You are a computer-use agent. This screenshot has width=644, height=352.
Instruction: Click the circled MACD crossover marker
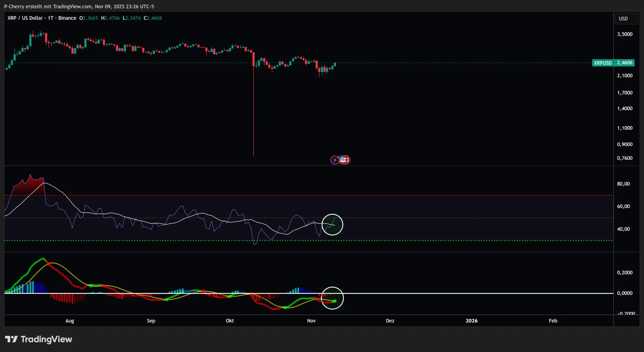pos(333,298)
